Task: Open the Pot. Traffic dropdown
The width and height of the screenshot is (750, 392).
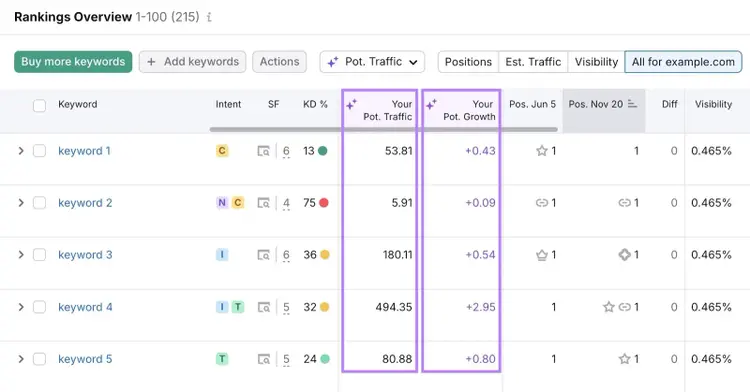Action: [372, 62]
